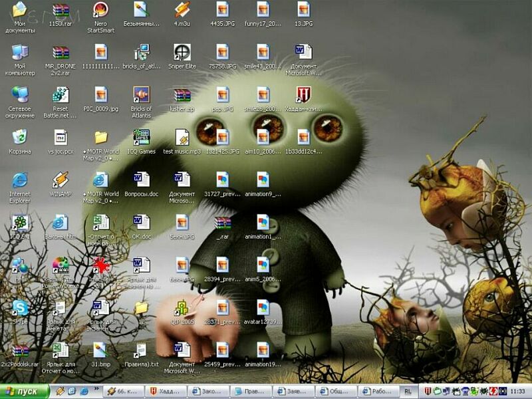Select the Reset Battle.net shortcut icon
The width and height of the screenshot is (532, 399).
point(61,95)
